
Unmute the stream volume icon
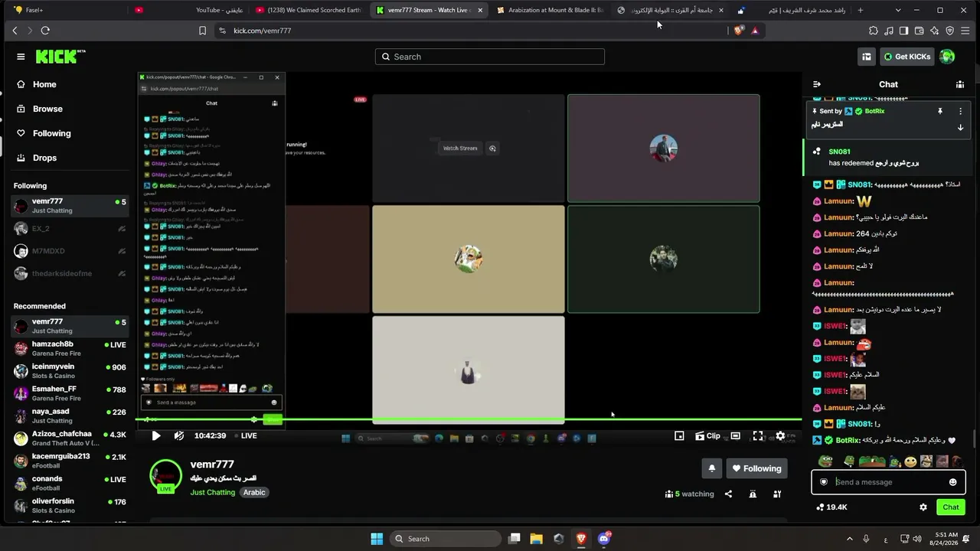point(179,435)
